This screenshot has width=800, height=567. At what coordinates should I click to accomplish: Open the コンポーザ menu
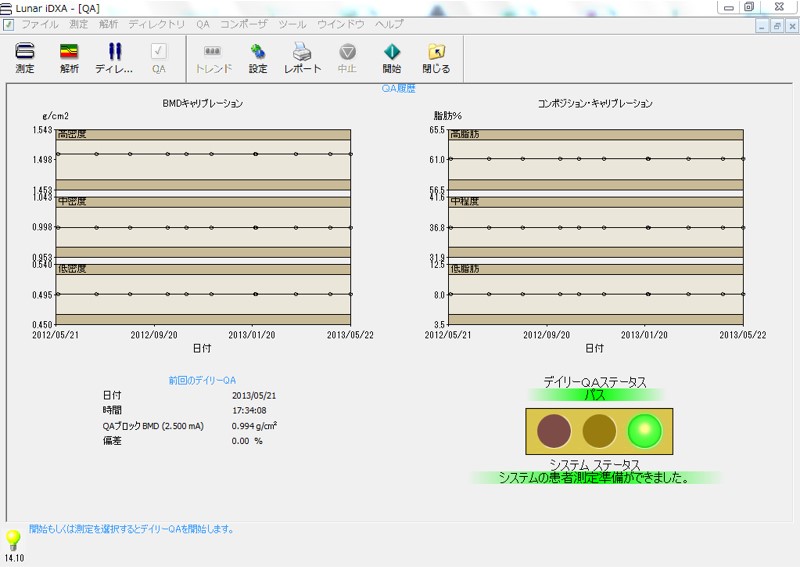pyautogui.click(x=244, y=23)
